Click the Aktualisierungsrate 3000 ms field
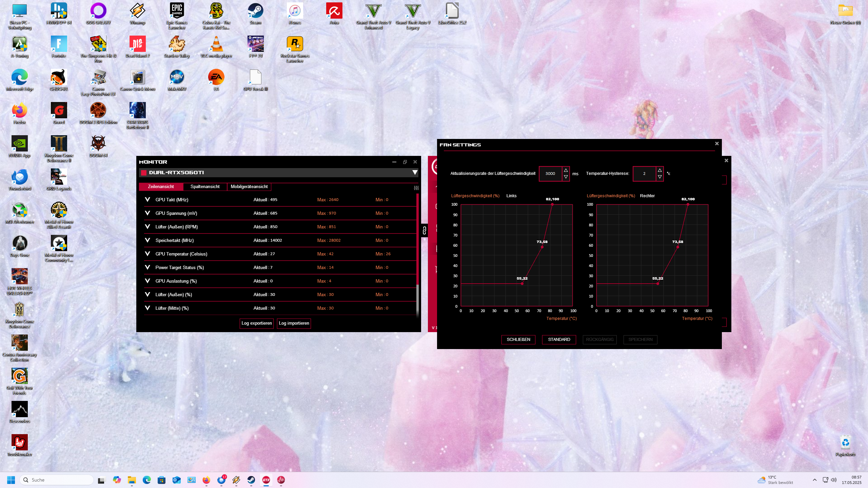 (x=550, y=174)
